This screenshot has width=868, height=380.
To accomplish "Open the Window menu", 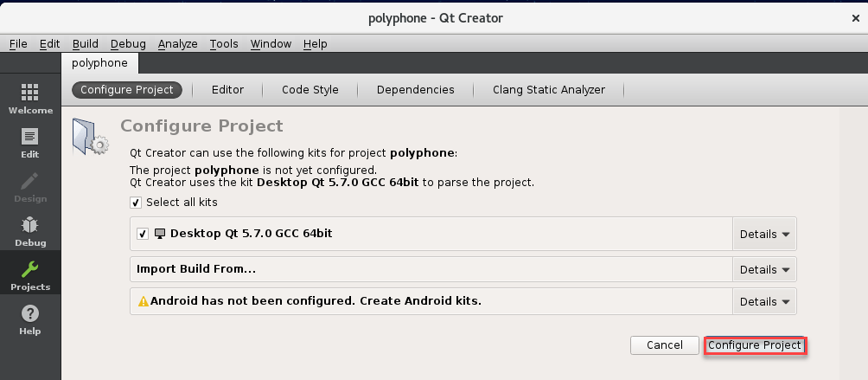I will (x=271, y=44).
